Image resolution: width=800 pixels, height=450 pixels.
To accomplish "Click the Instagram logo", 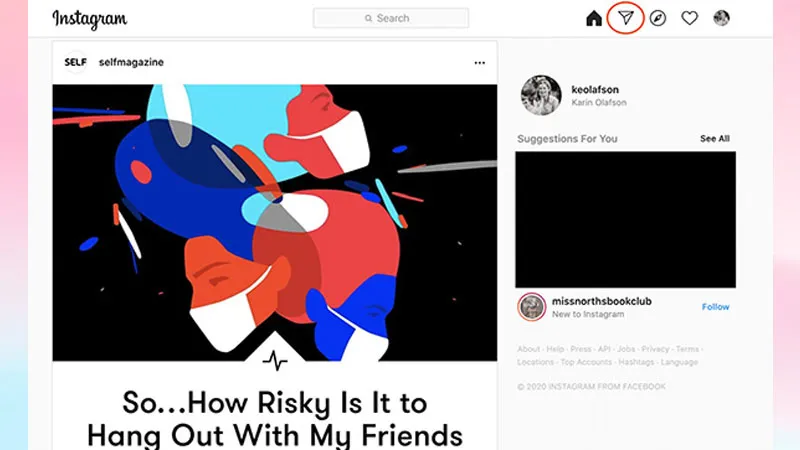I will coord(90,19).
